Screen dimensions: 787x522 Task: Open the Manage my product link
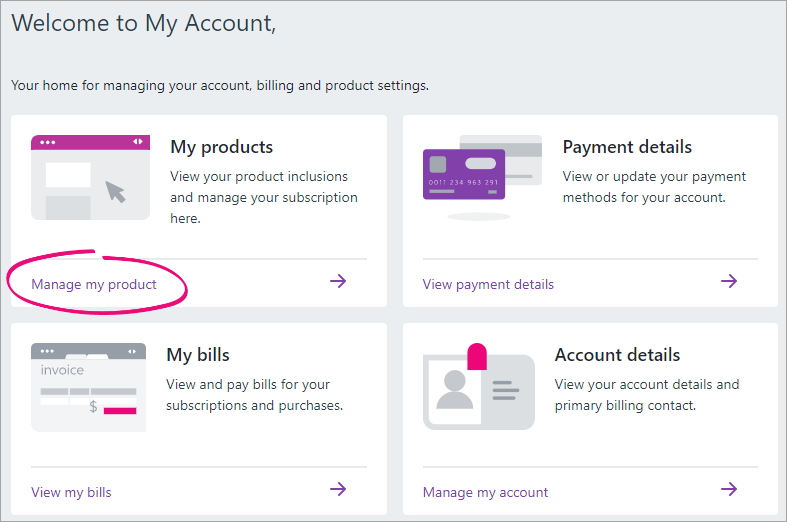[94, 284]
